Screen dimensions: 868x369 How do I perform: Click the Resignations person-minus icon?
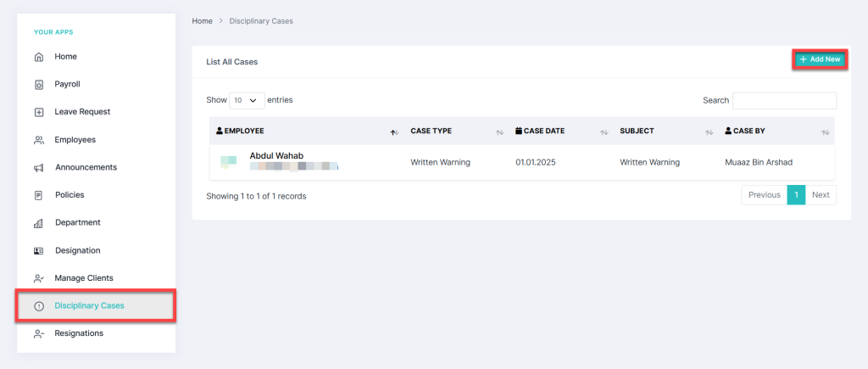click(39, 334)
